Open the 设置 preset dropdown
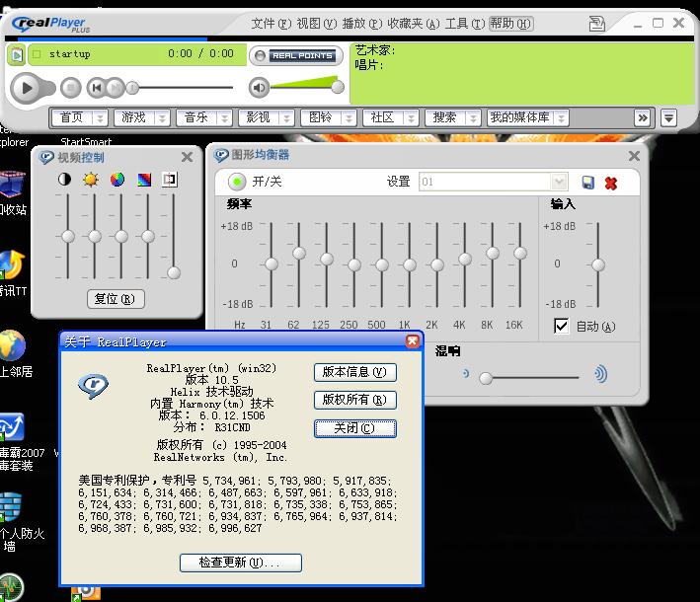Viewport: 700px width, 602px height. point(559,182)
